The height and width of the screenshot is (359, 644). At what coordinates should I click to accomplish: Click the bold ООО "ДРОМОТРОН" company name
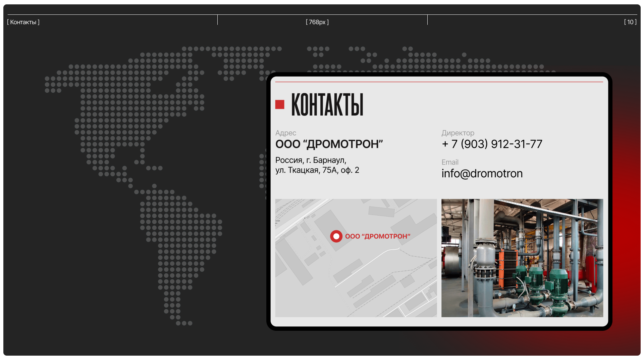point(329,144)
